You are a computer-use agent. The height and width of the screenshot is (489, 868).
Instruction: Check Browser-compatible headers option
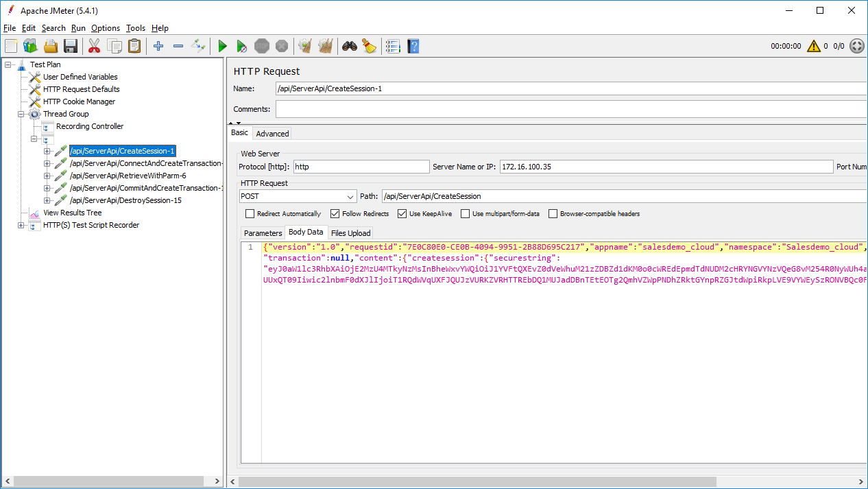(553, 214)
